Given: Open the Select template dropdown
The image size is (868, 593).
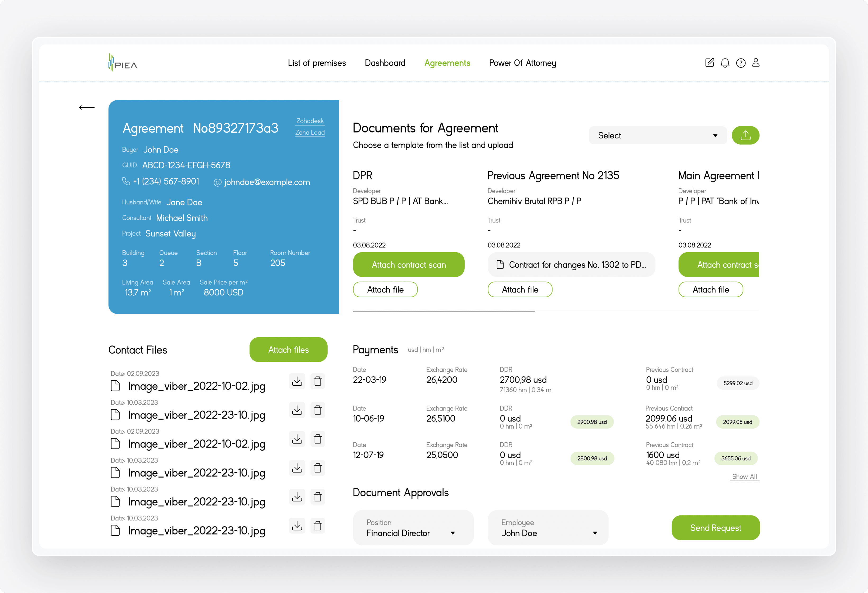Looking at the screenshot, I should pyautogui.click(x=657, y=135).
